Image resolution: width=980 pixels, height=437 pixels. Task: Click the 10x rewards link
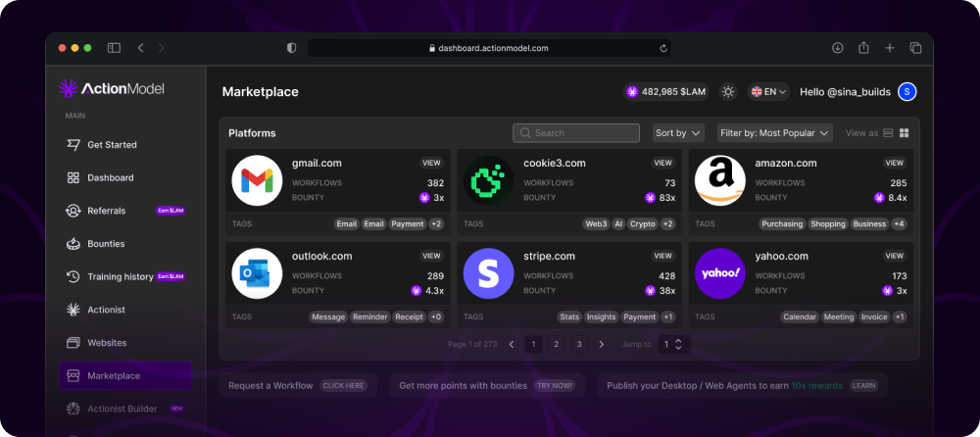click(x=817, y=386)
